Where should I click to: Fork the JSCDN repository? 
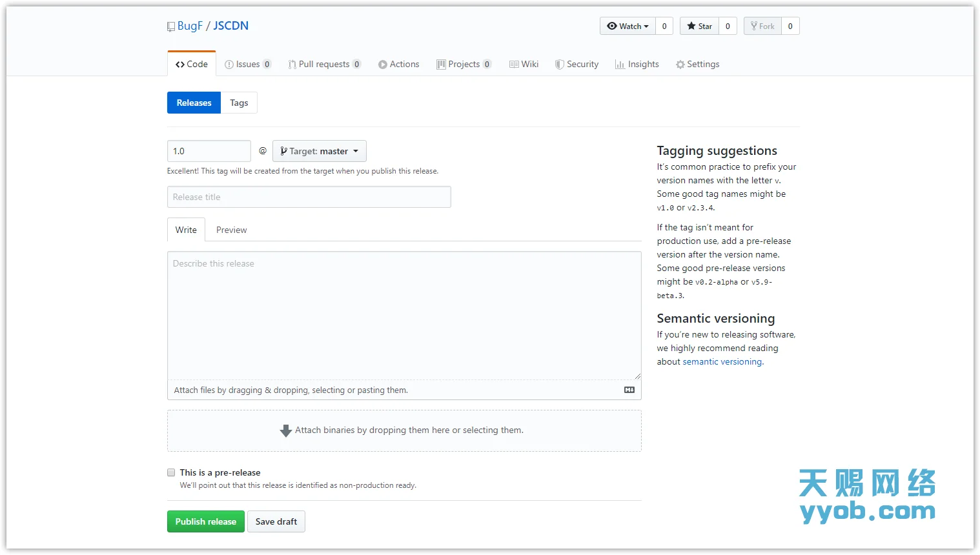[x=762, y=26]
